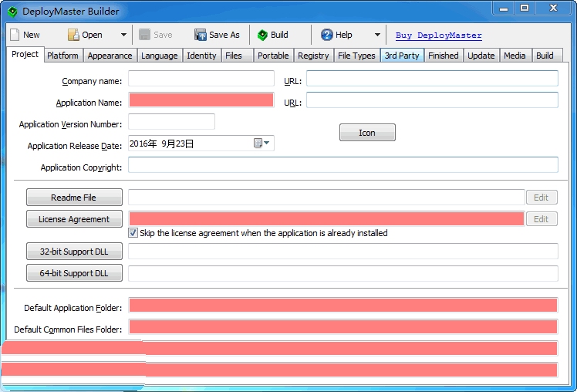This screenshot has height=392, width=577.
Task: Focus the Company URL input field
Action: click(x=433, y=79)
